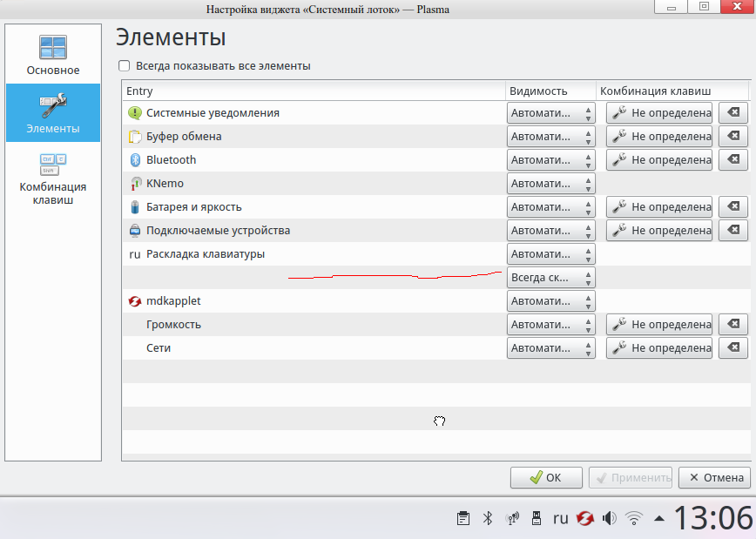Open visibility dropdown for Буфер обмена
Image resolution: width=756 pixels, height=539 pixels.
pos(551,137)
